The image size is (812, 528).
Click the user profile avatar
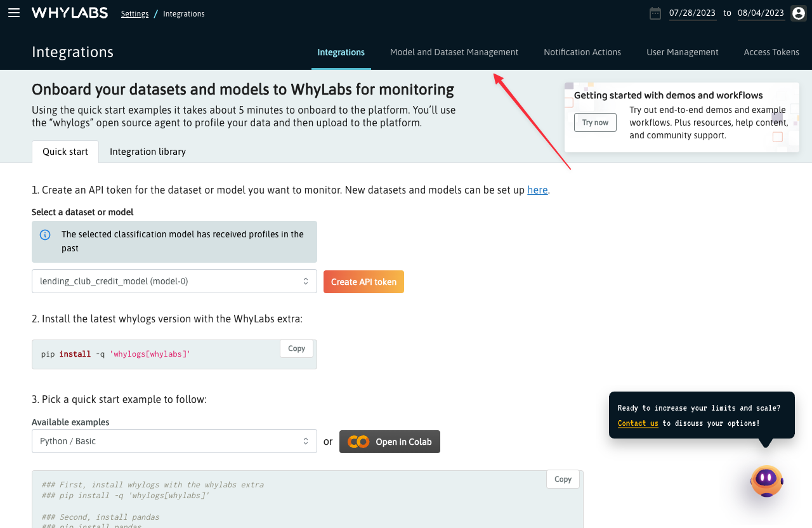point(798,13)
